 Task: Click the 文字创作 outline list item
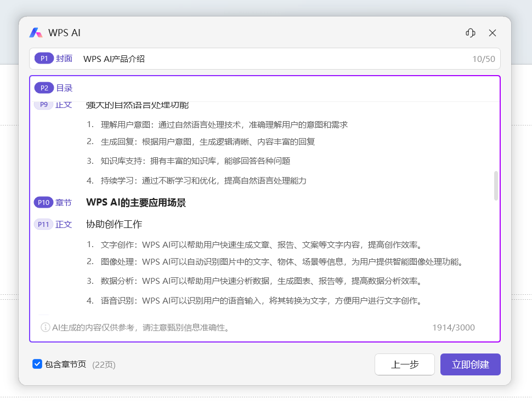(x=219, y=244)
